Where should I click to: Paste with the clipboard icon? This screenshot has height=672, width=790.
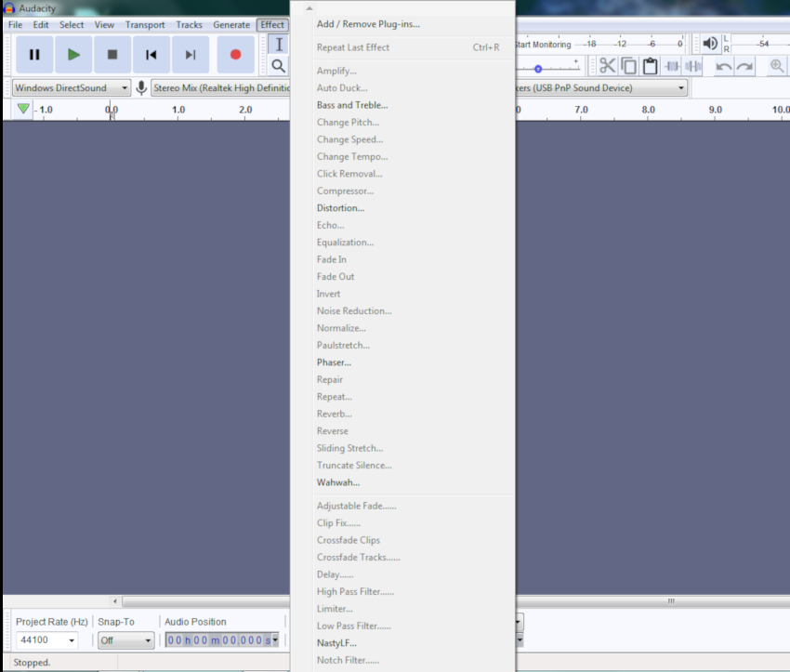point(650,66)
